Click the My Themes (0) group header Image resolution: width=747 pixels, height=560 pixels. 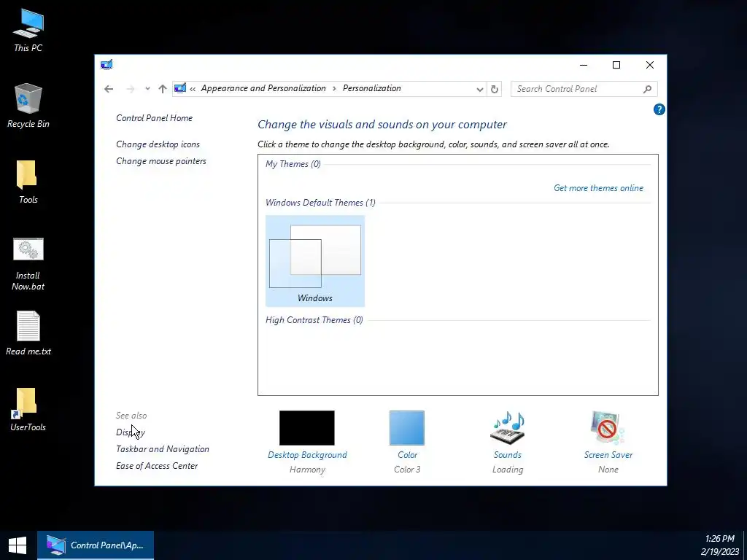click(293, 164)
